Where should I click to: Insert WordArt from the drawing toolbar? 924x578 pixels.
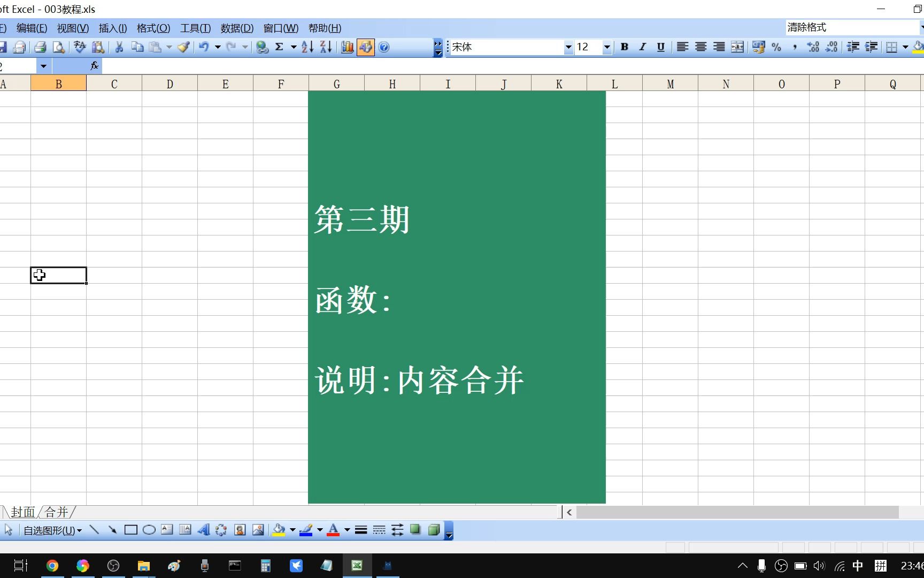point(204,530)
